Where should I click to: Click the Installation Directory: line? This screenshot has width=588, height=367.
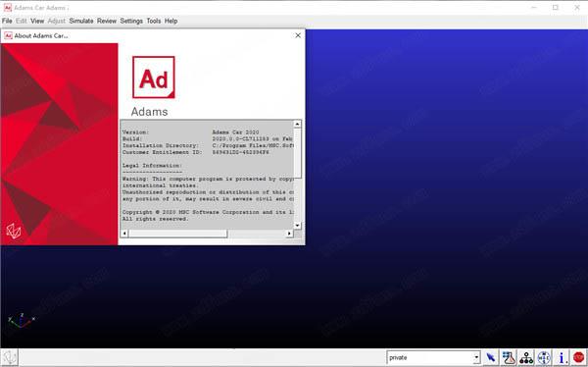pyautogui.click(x=208, y=145)
